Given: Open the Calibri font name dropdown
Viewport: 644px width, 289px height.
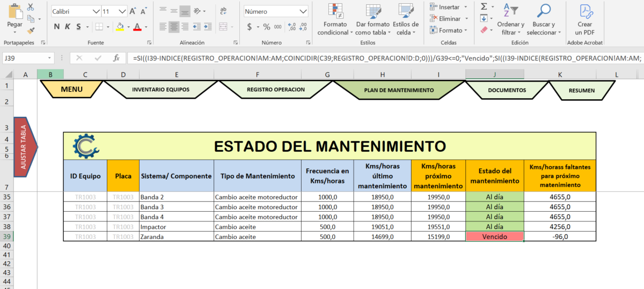Looking at the screenshot, I should 96,11.
